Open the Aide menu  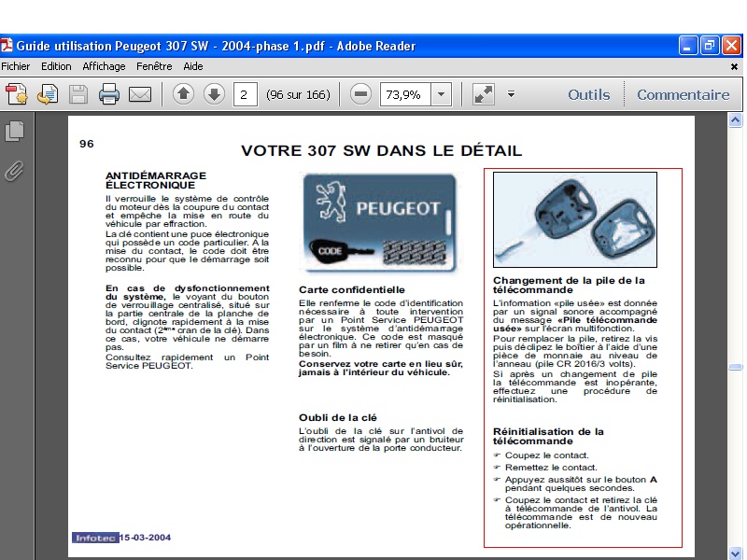(x=193, y=66)
